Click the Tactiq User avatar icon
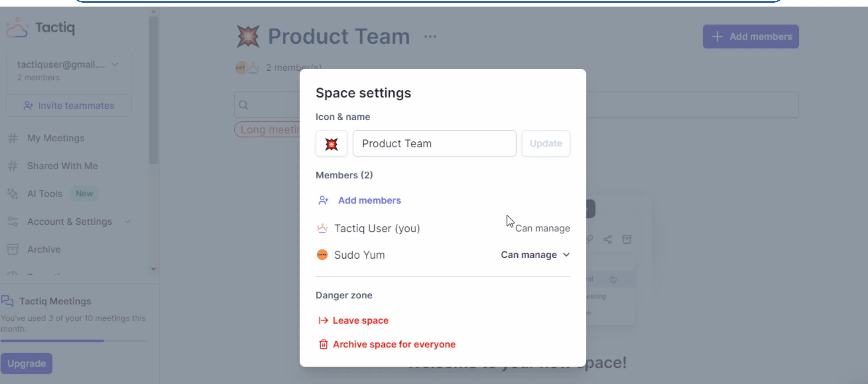 [x=322, y=228]
